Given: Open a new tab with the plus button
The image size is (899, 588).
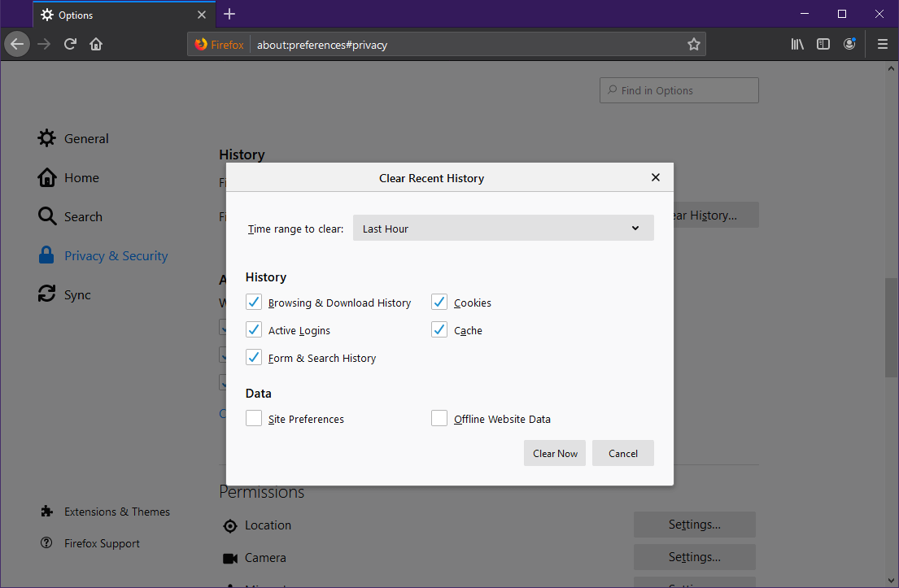Looking at the screenshot, I should click(229, 15).
